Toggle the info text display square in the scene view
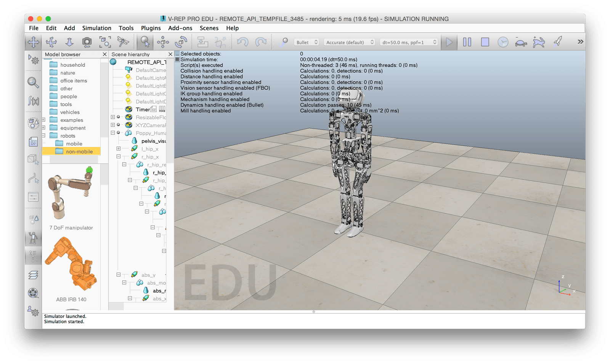The image size is (610, 364). pyautogui.click(x=177, y=59)
